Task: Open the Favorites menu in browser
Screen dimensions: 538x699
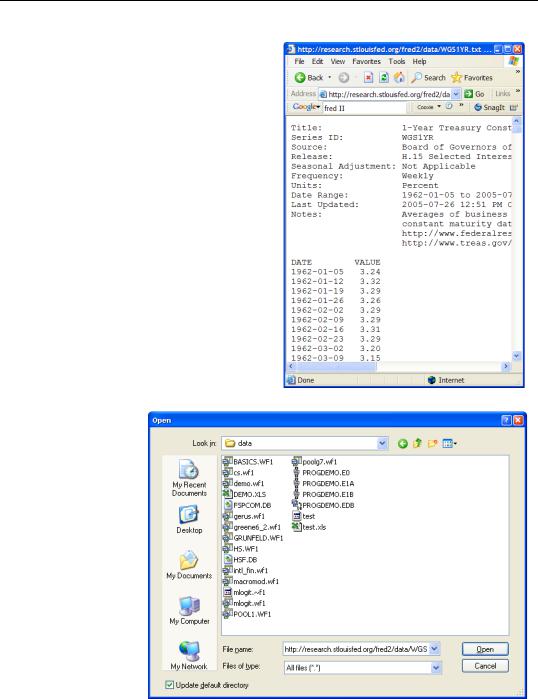Action: [x=366, y=62]
